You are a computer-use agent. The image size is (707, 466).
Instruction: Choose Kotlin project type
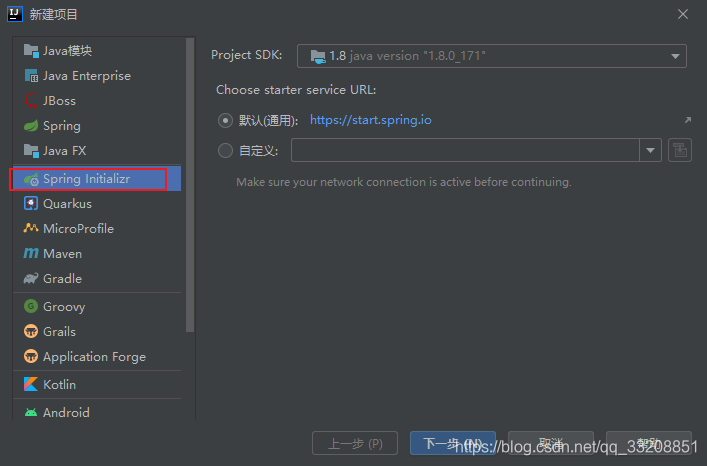[x=97, y=384]
